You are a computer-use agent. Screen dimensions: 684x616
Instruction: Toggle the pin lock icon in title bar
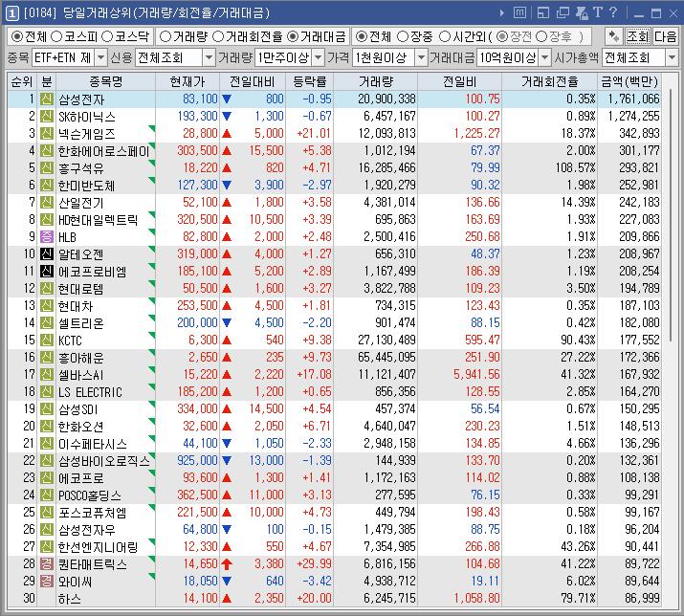click(x=582, y=12)
